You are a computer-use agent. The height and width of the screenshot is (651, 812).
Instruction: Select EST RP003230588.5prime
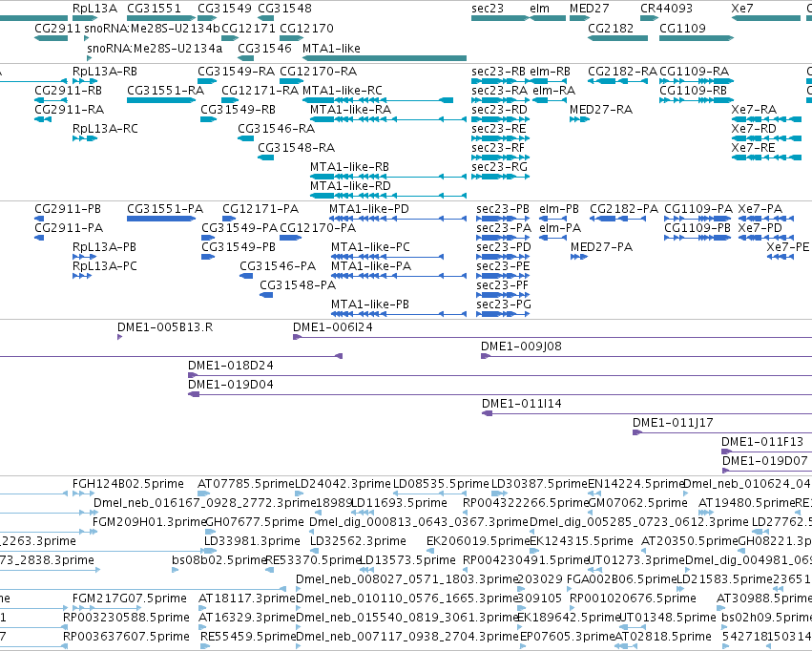tap(126, 618)
